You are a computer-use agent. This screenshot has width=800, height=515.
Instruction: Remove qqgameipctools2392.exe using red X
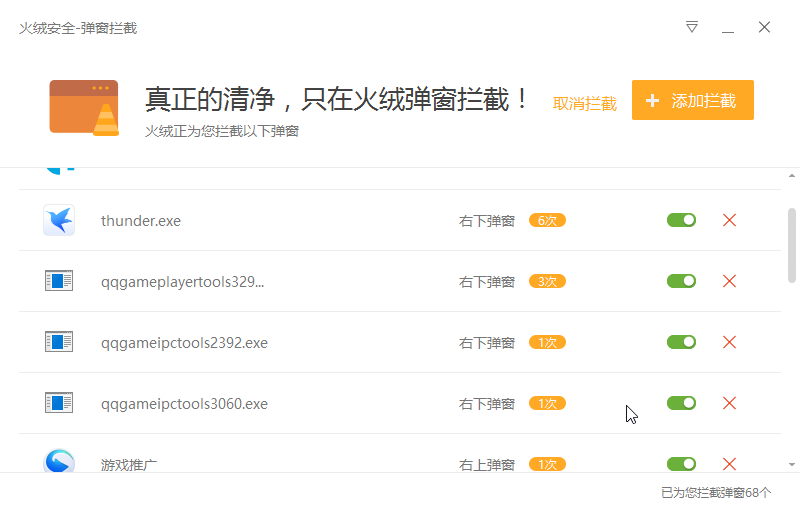point(729,342)
